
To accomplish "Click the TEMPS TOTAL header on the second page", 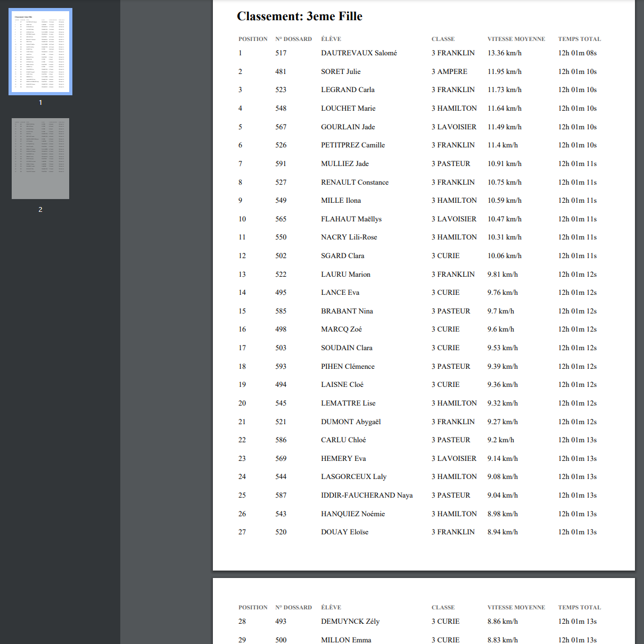I will [x=579, y=607].
